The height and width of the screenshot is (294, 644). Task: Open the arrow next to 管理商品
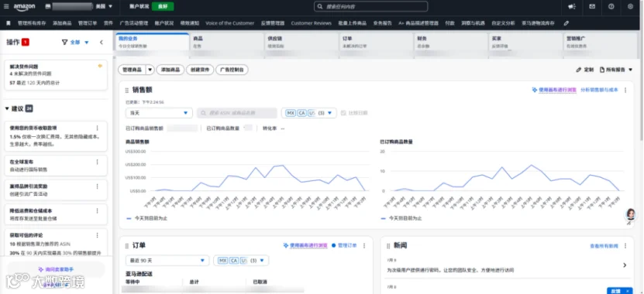pos(150,70)
